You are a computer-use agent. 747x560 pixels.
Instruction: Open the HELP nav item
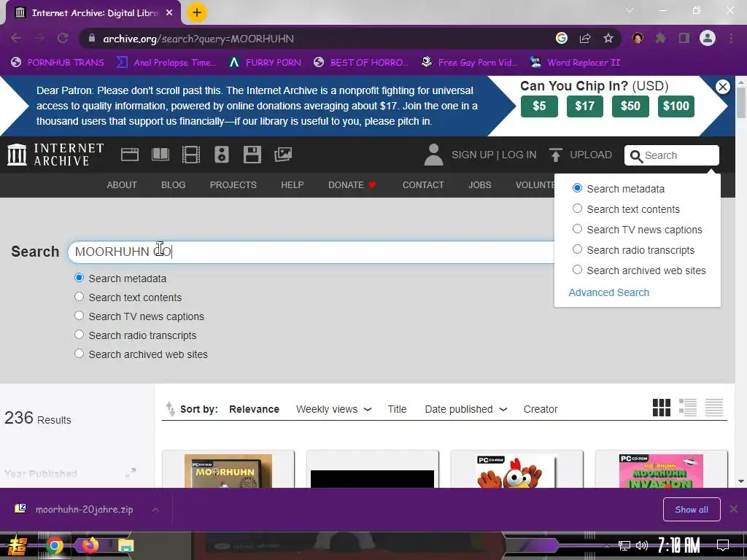292,184
